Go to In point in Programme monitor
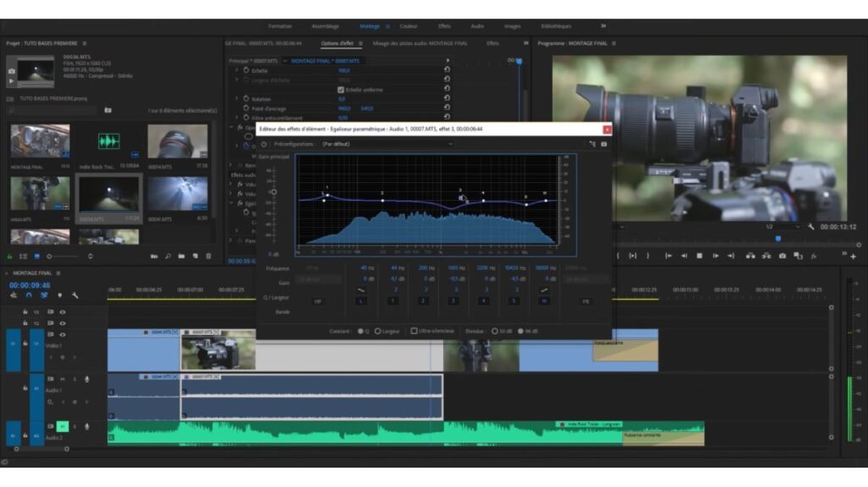868x487 pixels. click(x=669, y=256)
